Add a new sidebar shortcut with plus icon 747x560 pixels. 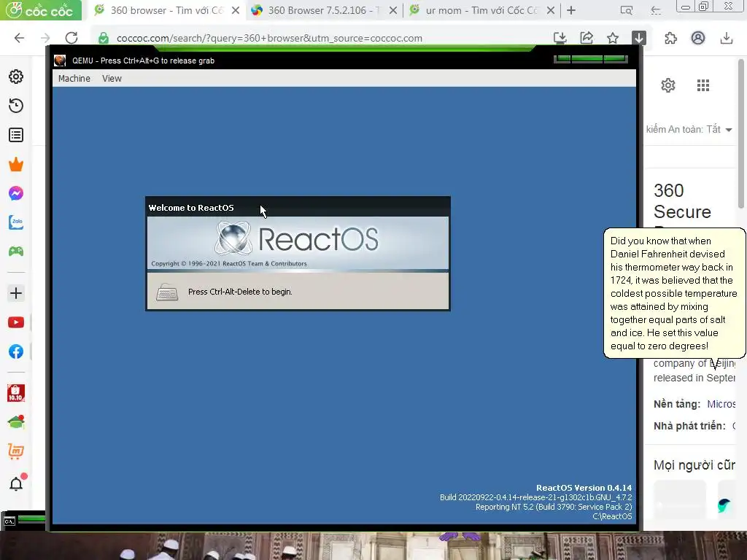click(16, 293)
